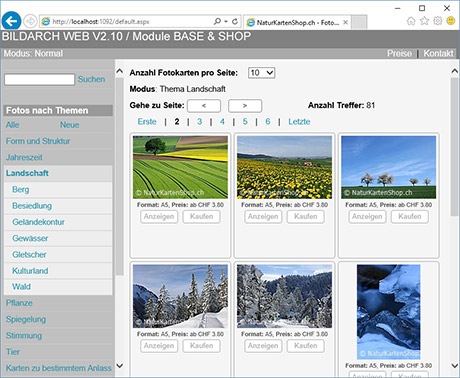The width and height of the screenshot is (460, 378).
Task: Open the Kontakt link
Action: point(438,53)
